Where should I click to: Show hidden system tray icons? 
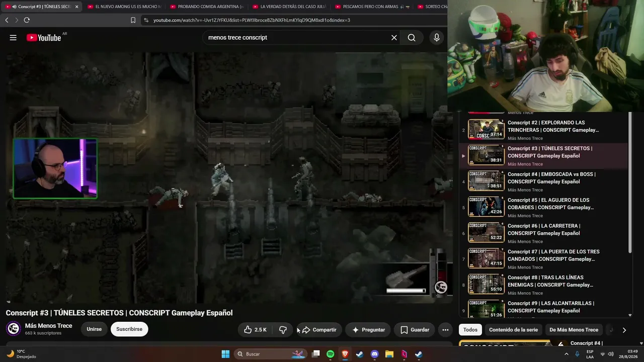click(566, 354)
